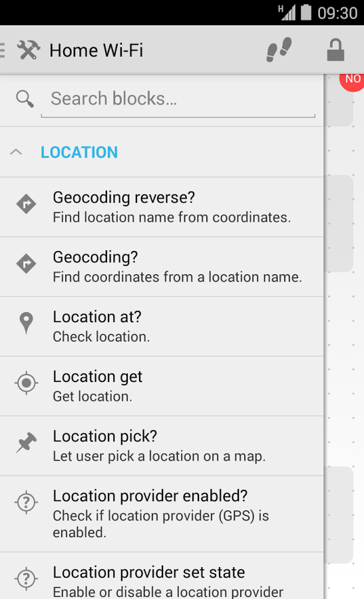Select Location provider enabled? block
Image resolution: width=364 pixels, height=599 pixels.
pyautogui.click(x=162, y=514)
